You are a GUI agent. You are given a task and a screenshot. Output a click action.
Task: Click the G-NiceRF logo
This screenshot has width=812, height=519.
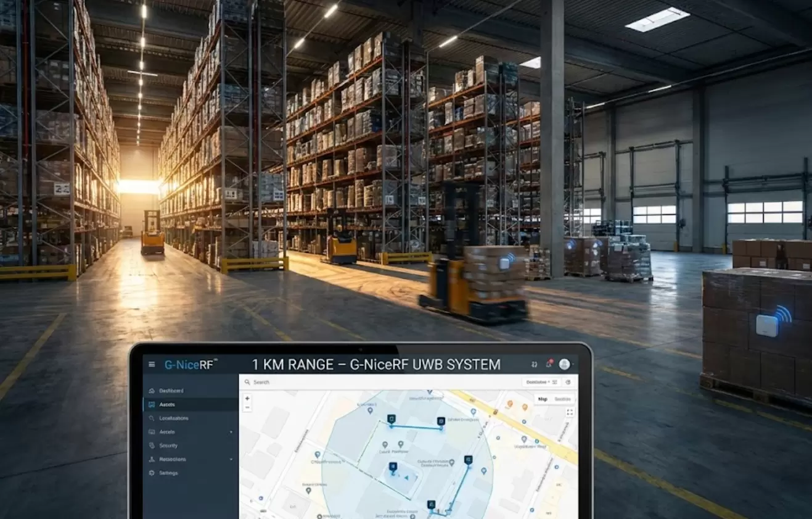point(191,365)
